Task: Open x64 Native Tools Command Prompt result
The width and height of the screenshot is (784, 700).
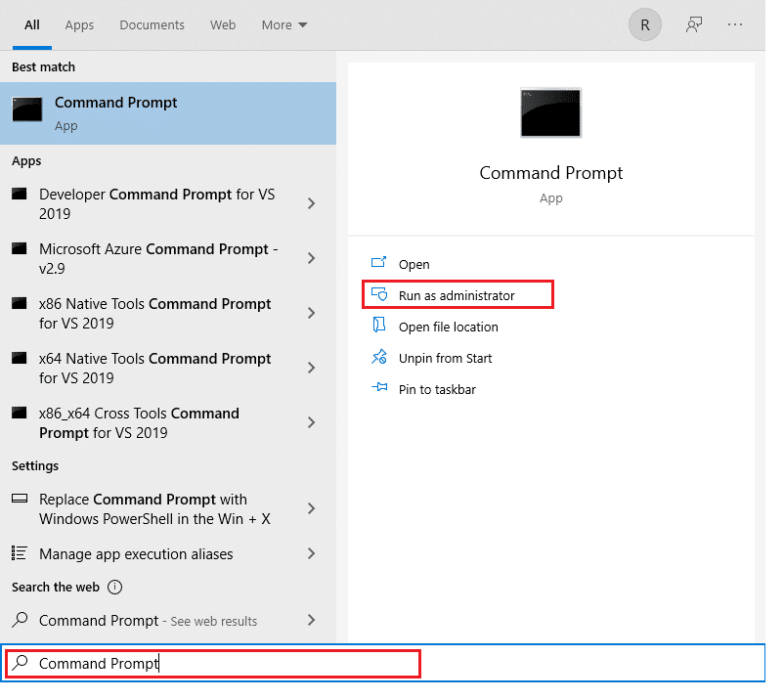Action: pos(154,368)
